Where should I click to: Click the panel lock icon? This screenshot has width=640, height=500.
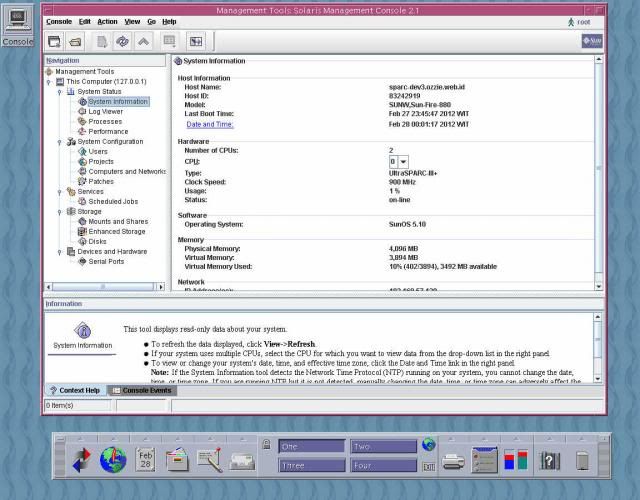[x=267, y=444]
